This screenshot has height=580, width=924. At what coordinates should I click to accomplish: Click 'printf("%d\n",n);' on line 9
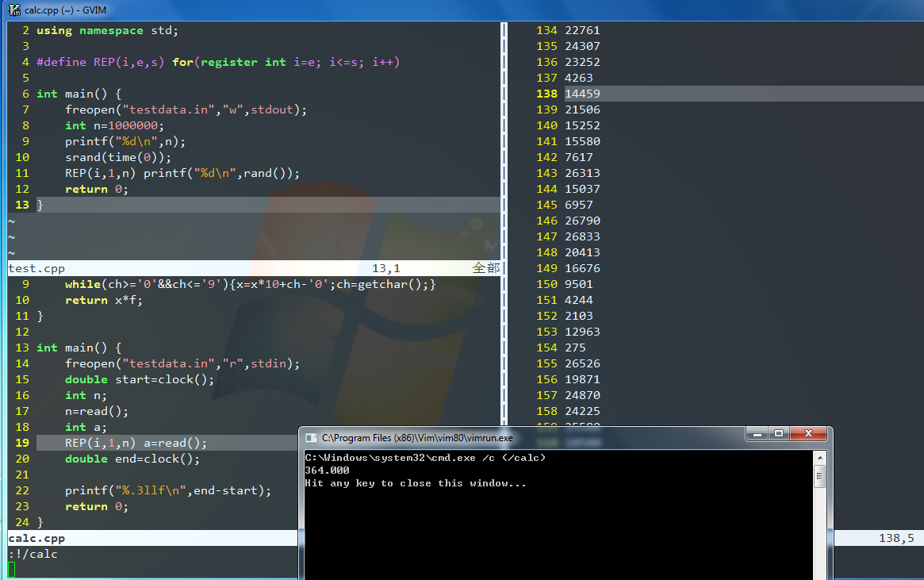click(125, 142)
